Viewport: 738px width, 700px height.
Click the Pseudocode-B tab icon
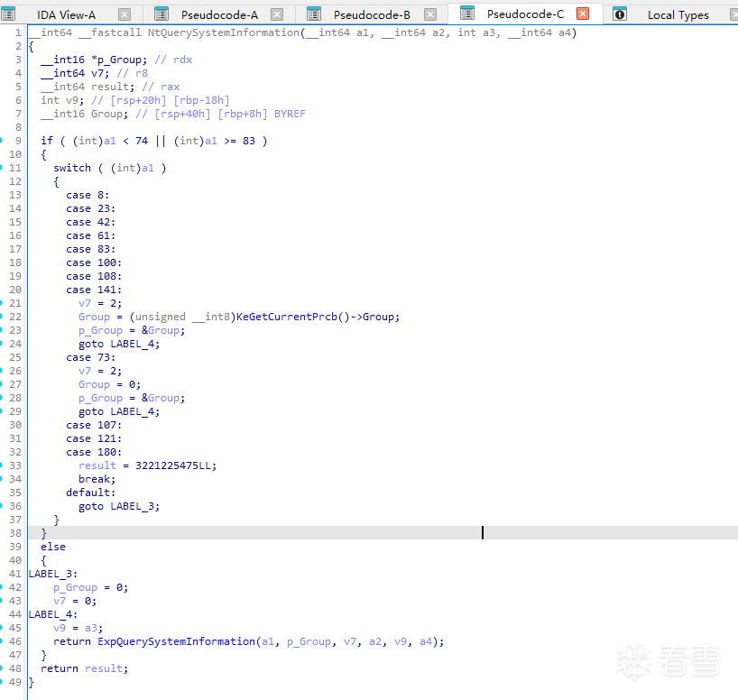pos(314,14)
